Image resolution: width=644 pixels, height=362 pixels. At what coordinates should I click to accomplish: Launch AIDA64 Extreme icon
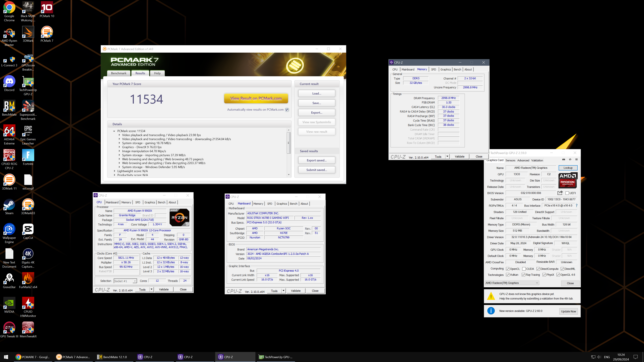tap(9, 135)
